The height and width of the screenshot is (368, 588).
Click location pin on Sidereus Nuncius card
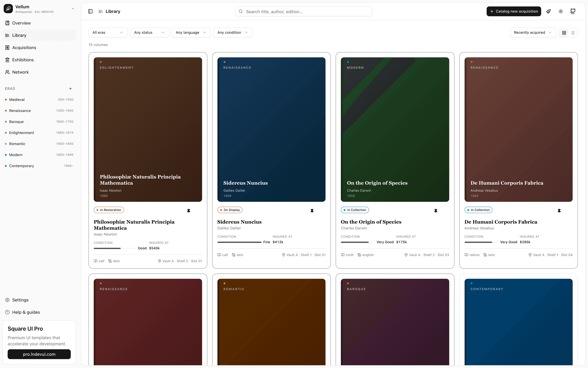point(283,255)
